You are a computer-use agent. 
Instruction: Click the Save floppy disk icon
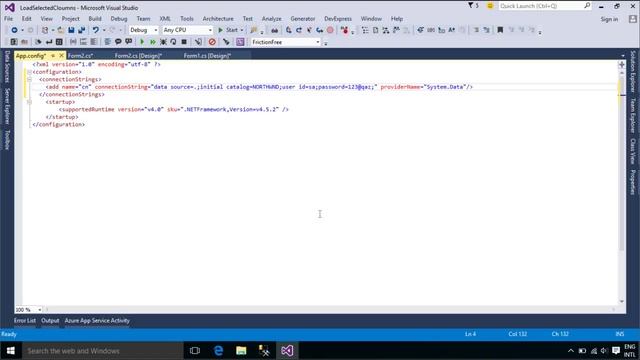[x=71, y=30]
